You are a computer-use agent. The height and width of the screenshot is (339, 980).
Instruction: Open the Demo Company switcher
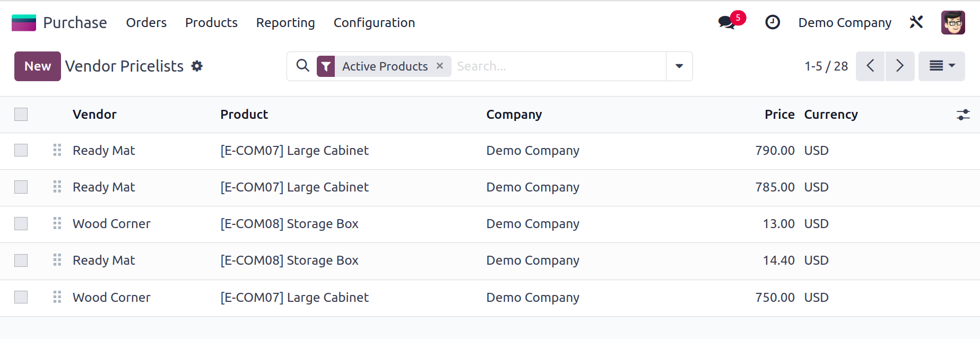tap(845, 23)
